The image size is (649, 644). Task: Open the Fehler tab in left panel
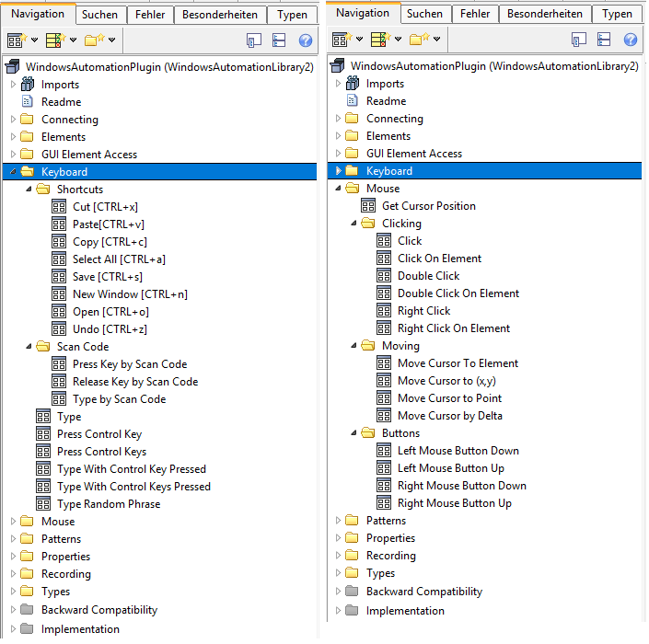pos(149,15)
